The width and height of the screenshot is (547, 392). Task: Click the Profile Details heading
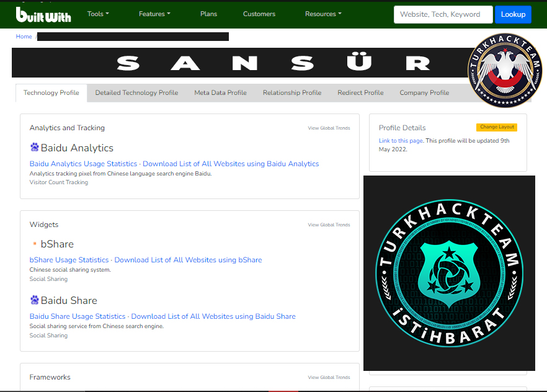point(402,128)
